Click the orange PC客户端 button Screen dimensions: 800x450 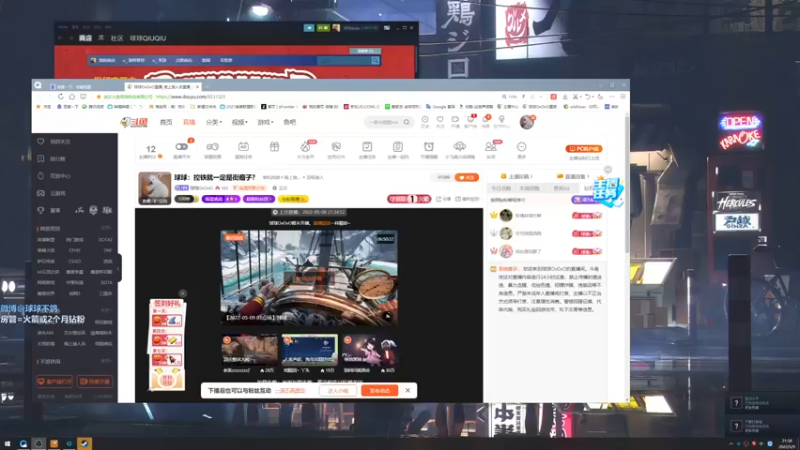coord(584,149)
